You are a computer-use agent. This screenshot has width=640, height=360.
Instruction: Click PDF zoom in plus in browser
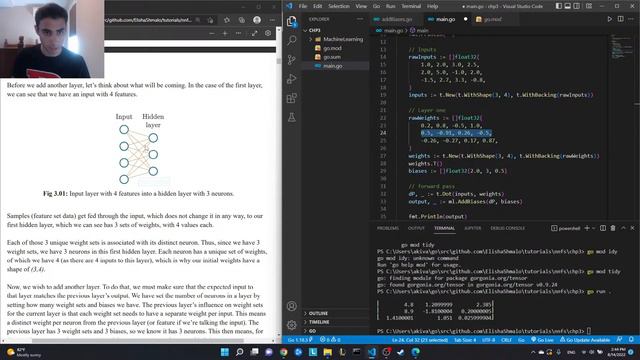point(224,33)
